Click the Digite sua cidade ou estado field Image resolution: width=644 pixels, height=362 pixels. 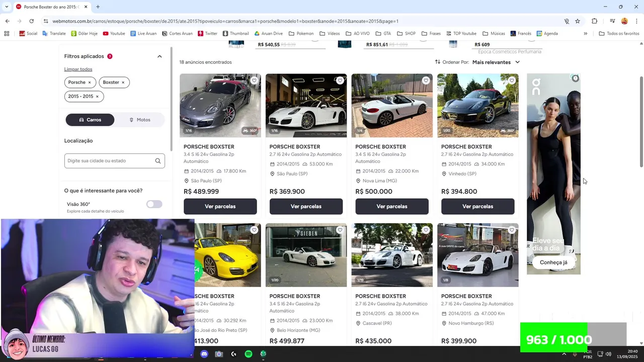click(114, 161)
